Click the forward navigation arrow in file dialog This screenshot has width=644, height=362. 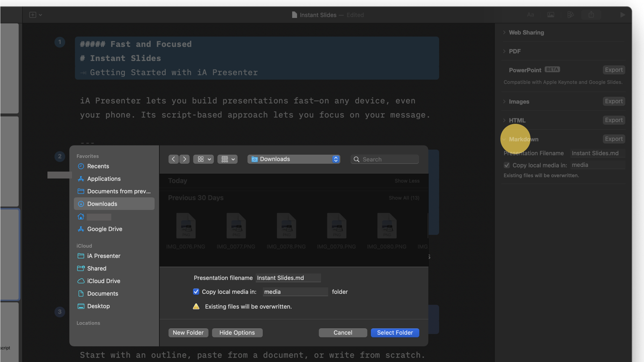[184, 159]
